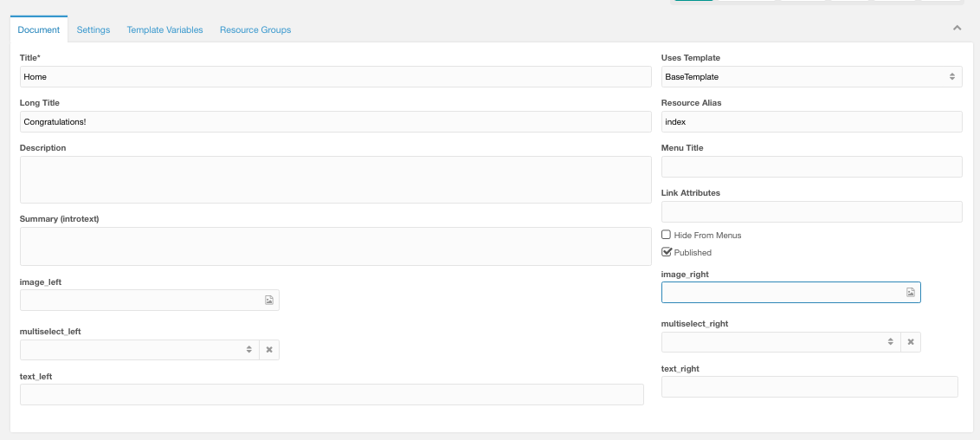Clear the multiselect_left selection with X
Screen dimensions: 980x440
click(269, 350)
